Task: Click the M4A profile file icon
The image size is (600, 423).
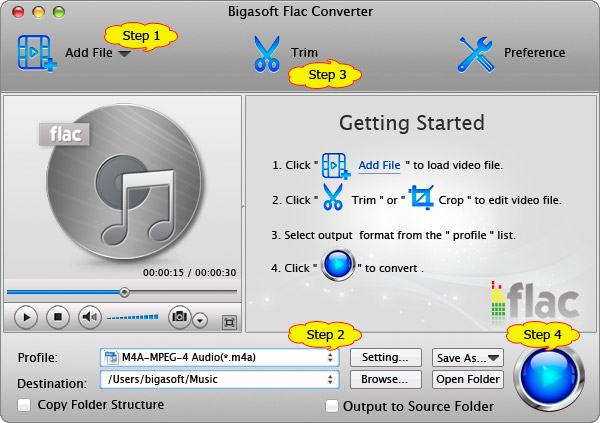Action: tap(111, 358)
